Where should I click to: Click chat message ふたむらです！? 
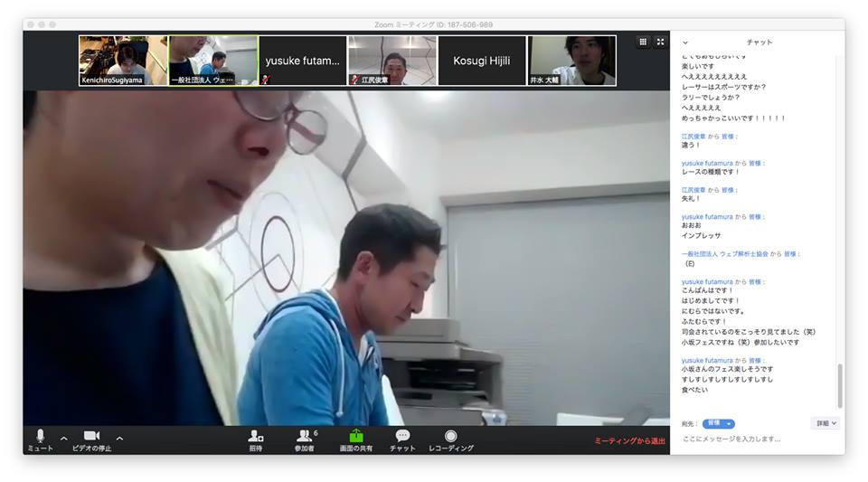703,322
